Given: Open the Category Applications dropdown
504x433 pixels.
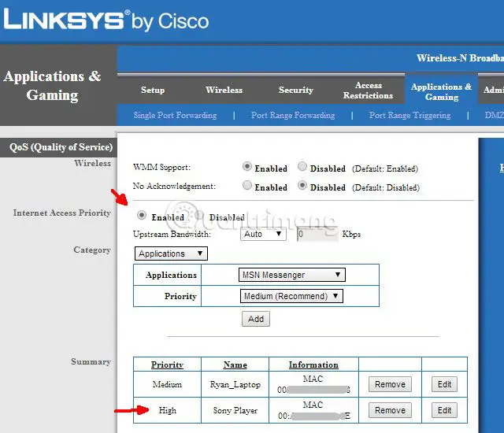Looking at the screenshot, I should [x=171, y=254].
